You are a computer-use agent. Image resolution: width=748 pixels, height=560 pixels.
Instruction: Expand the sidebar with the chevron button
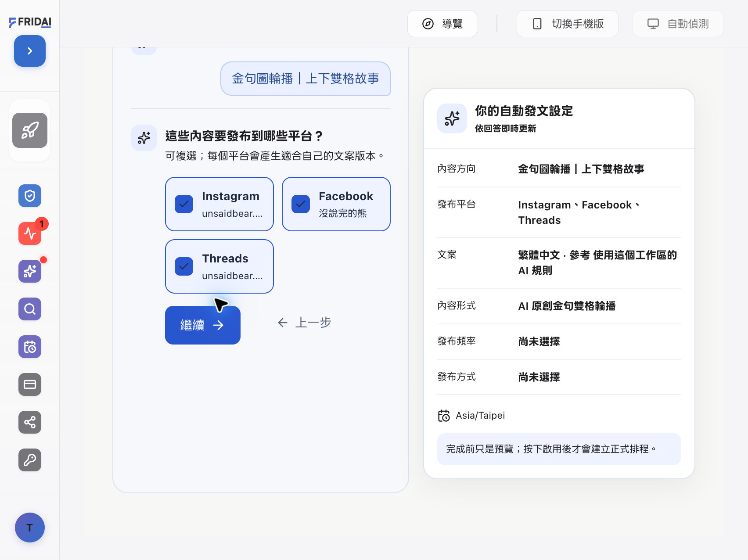[x=30, y=51]
